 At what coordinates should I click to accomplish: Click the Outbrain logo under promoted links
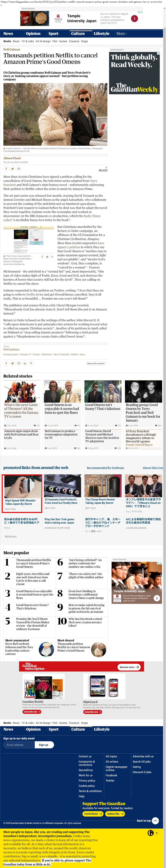[x=11, y=536]
